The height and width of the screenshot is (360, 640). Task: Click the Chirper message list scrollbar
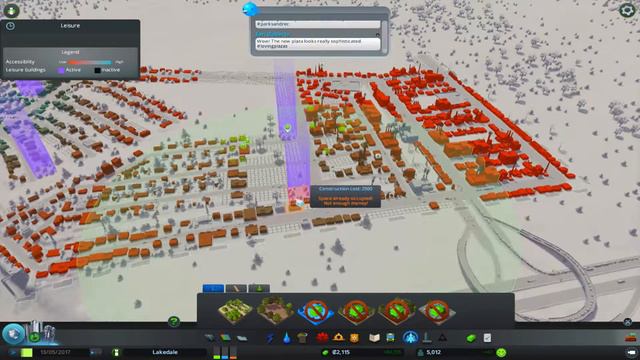[x=383, y=36]
